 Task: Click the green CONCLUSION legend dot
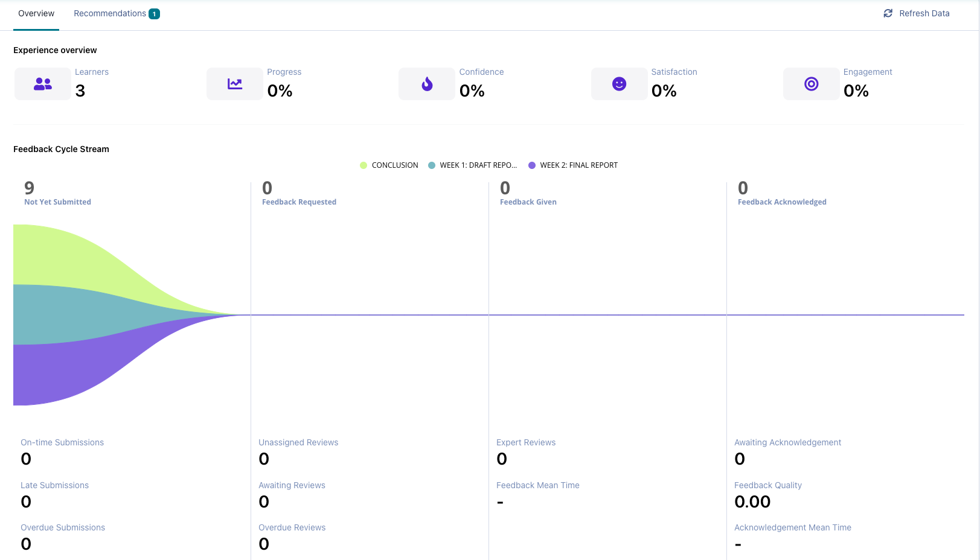(363, 165)
